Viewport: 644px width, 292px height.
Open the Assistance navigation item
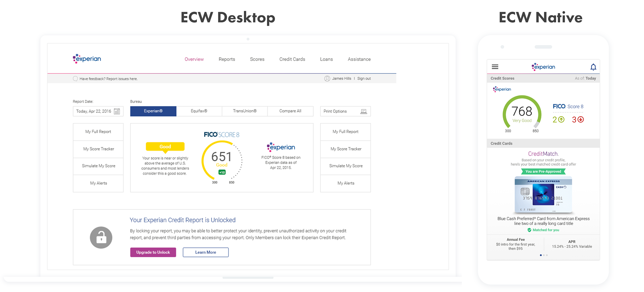359,59
